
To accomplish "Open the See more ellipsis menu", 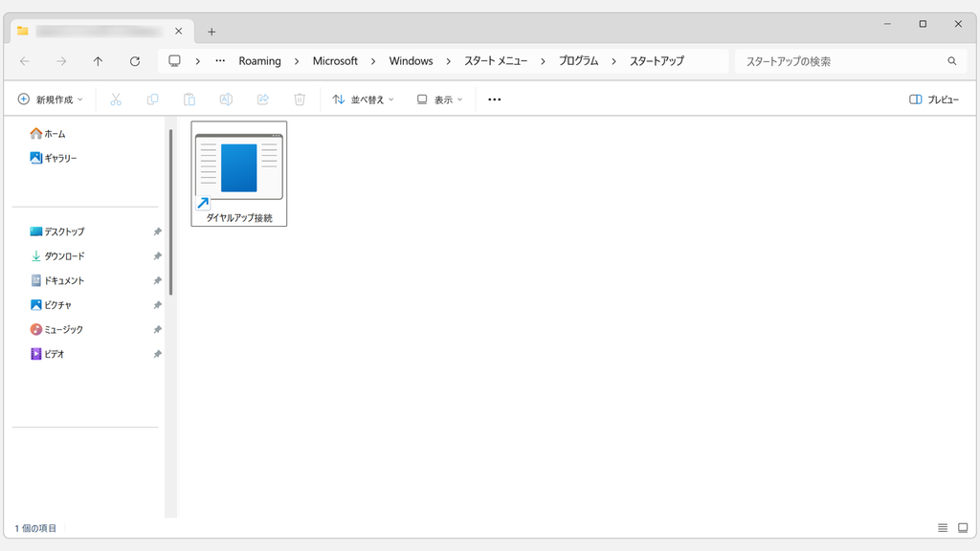I will click(x=495, y=99).
